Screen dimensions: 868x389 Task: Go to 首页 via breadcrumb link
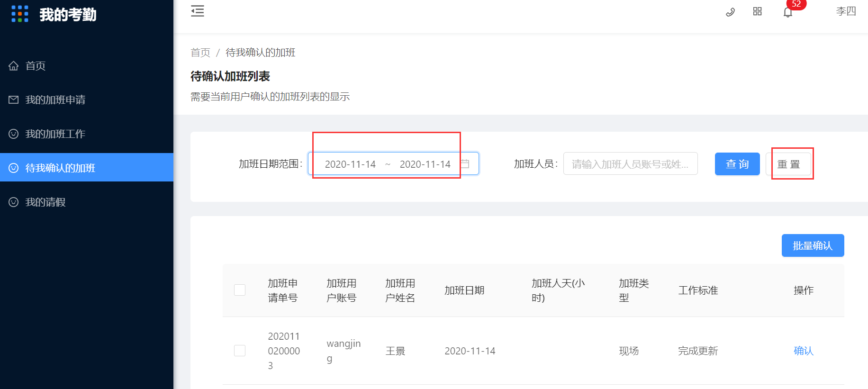[200, 53]
